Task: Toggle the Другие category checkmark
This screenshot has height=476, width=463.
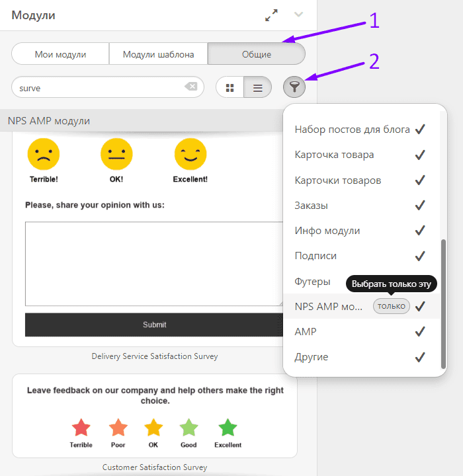Action: tap(419, 357)
